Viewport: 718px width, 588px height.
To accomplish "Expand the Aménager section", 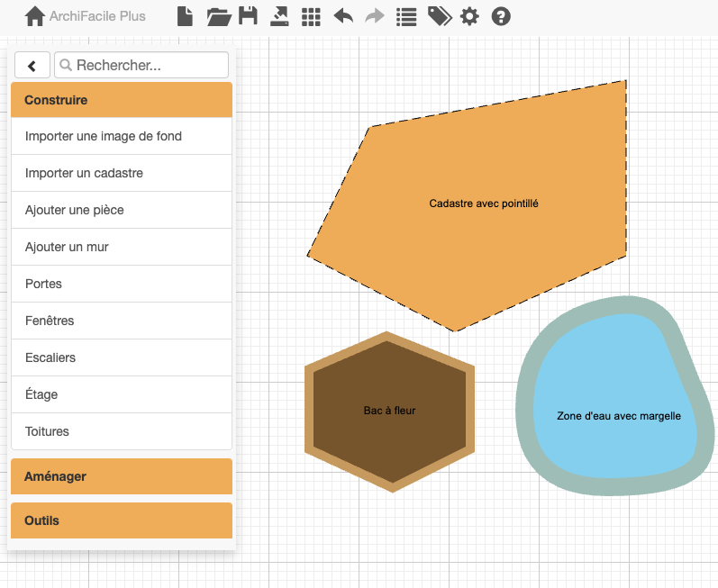I will [x=122, y=476].
